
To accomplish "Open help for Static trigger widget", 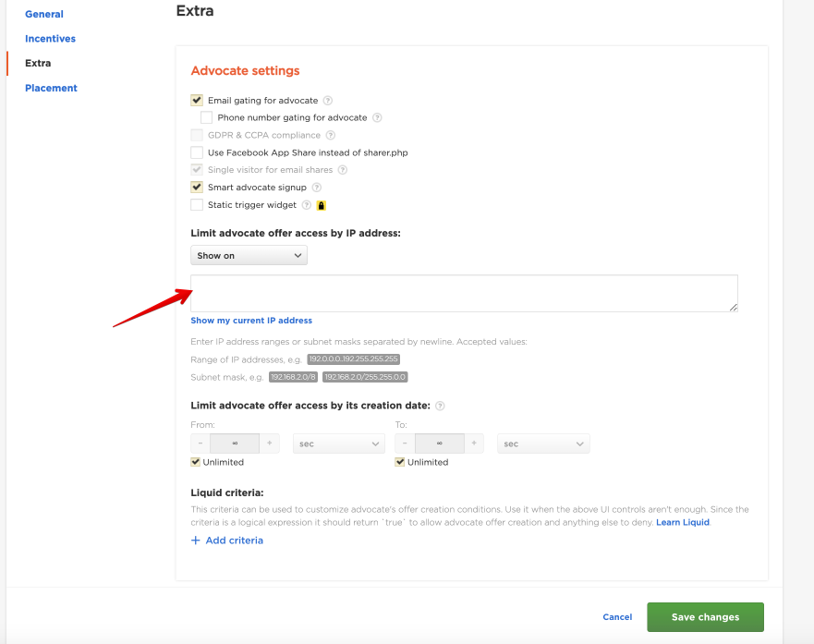I will click(306, 204).
